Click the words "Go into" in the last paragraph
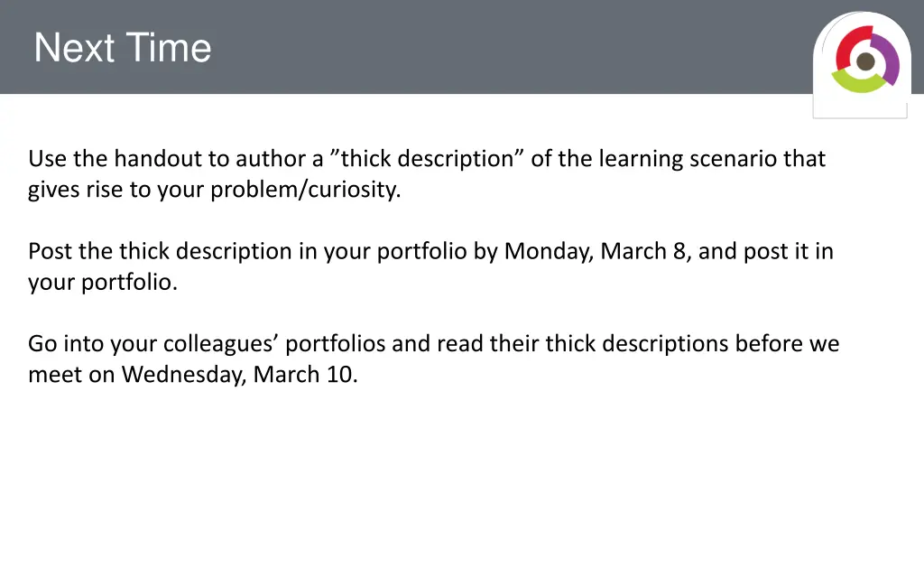The width and height of the screenshot is (924, 578). (66, 344)
